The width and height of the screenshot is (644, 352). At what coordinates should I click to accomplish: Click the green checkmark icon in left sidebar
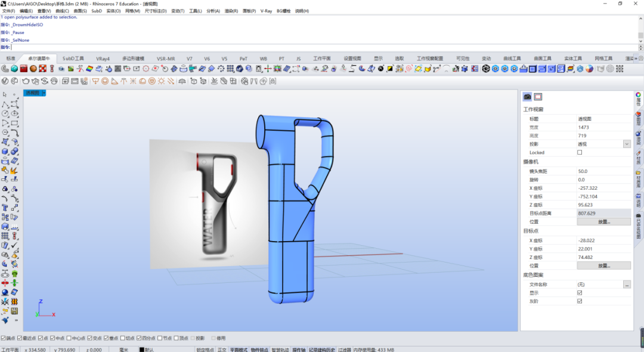coord(15,245)
